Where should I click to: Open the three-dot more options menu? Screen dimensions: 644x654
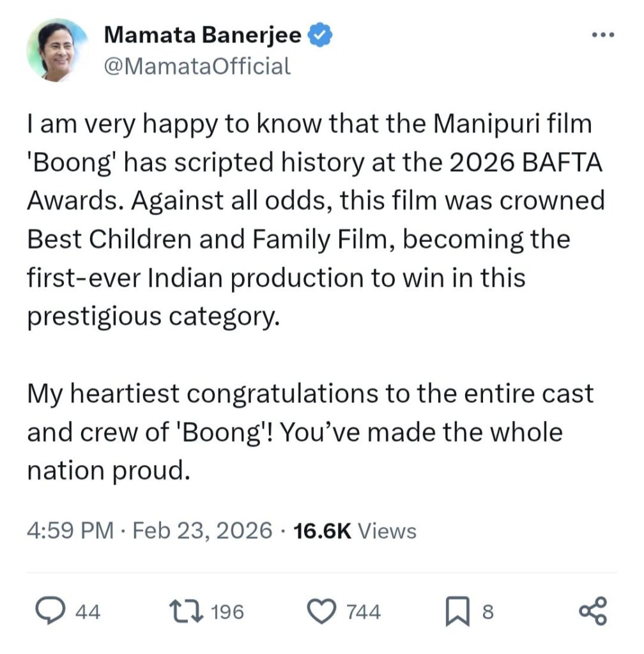click(x=602, y=35)
